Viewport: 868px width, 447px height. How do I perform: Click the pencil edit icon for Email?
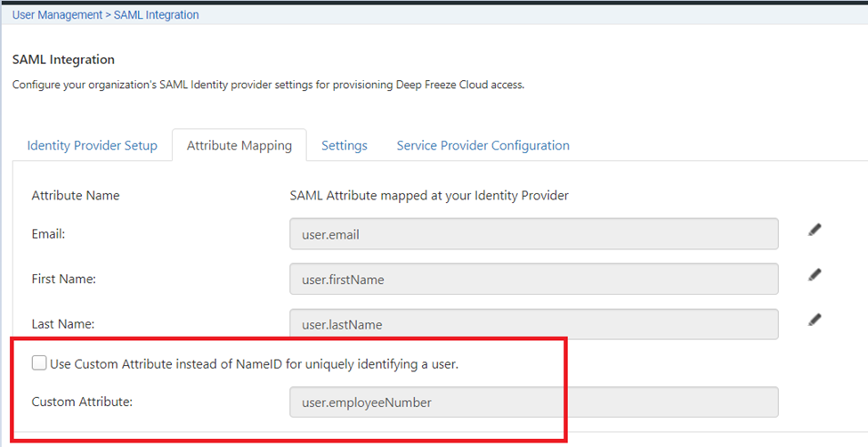click(x=815, y=230)
